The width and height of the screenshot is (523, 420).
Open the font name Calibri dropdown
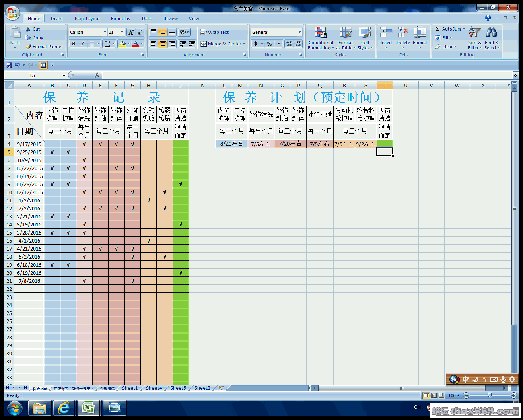pyautogui.click(x=105, y=32)
